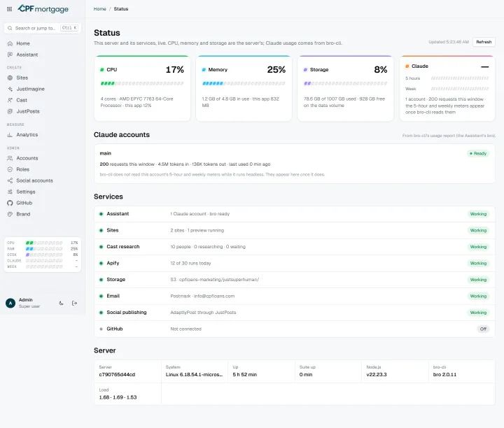
Task: Click the 'main' account name
Action: (106, 153)
